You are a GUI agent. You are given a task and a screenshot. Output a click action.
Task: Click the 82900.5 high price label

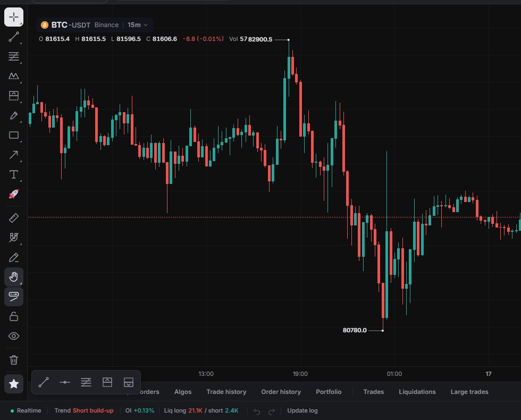pos(260,39)
